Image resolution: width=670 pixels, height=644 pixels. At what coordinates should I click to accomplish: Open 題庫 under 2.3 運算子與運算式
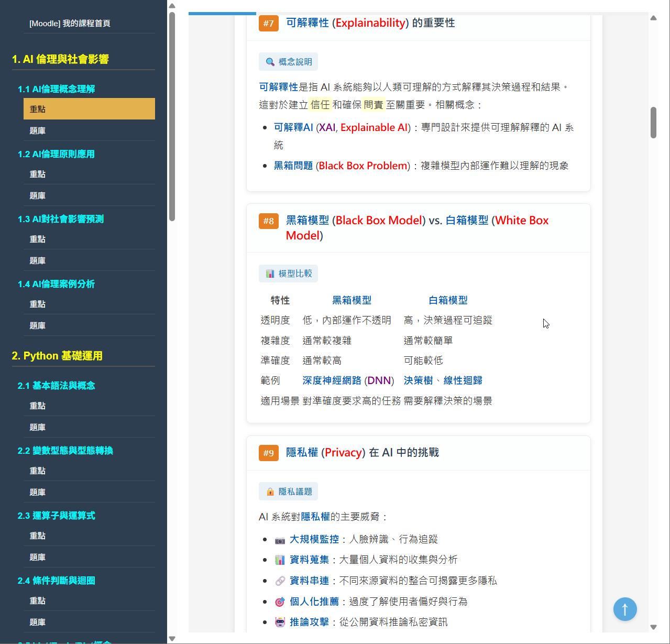tap(89, 557)
